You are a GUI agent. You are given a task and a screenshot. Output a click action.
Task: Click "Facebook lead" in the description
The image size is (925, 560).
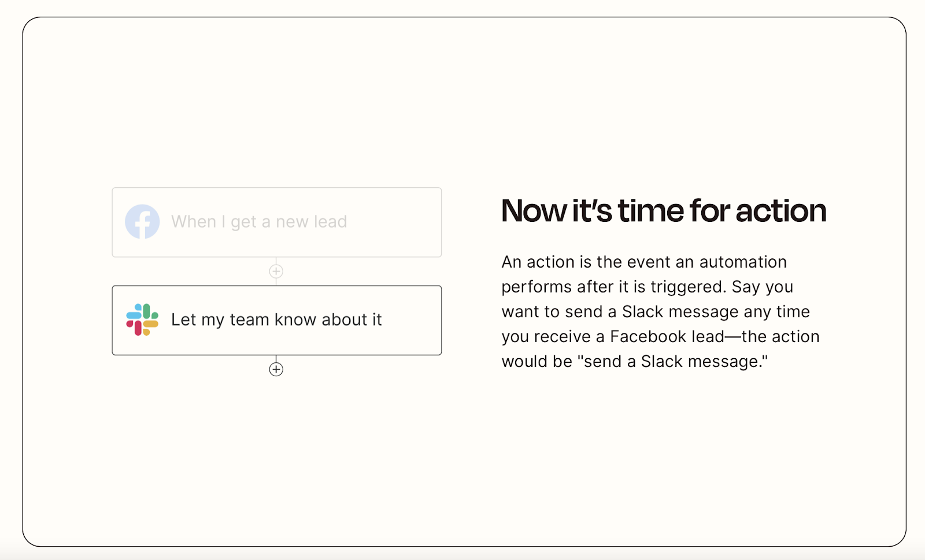click(667, 337)
